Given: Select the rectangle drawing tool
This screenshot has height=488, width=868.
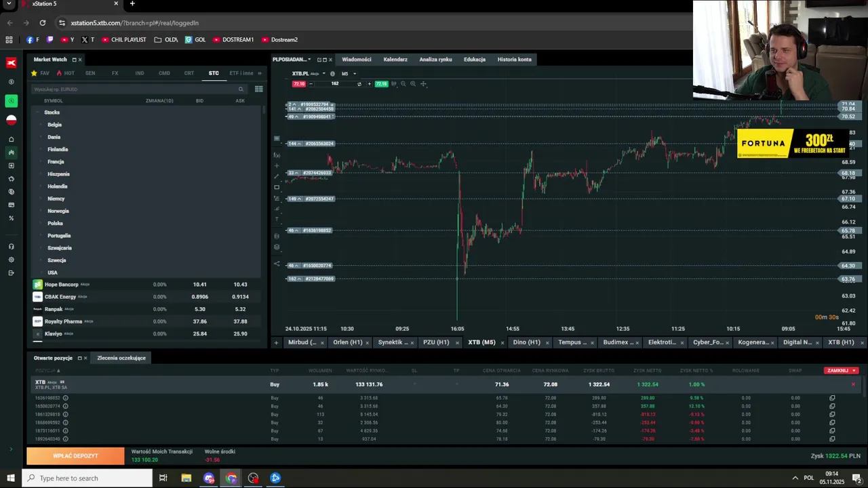Looking at the screenshot, I should click(x=277, y=187).
